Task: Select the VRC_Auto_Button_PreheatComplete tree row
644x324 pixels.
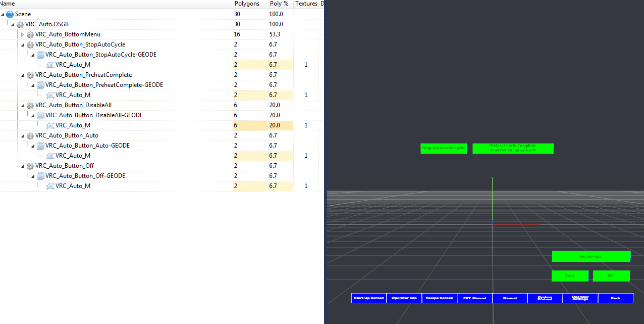Action: (x=83, y=75)
